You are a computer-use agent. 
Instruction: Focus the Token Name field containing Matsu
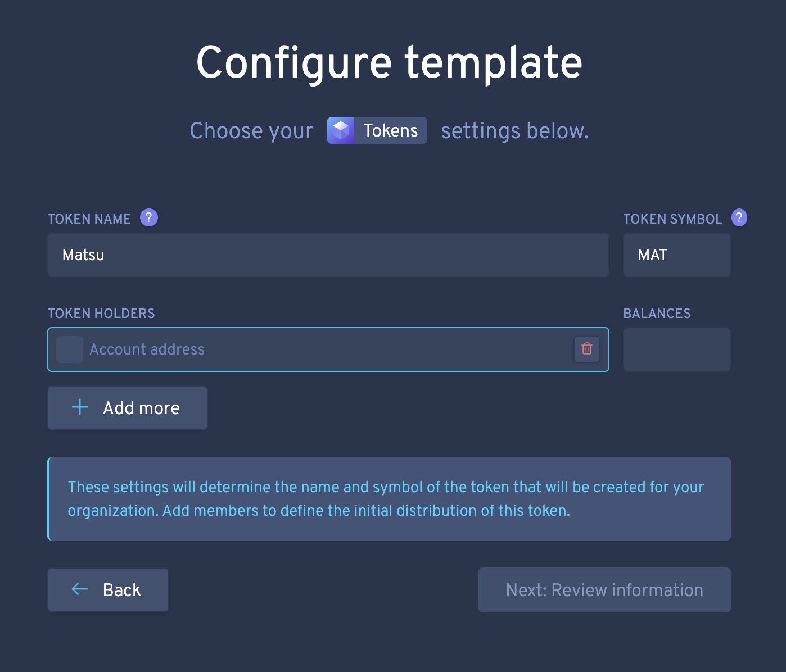click(x=328, y=255)
